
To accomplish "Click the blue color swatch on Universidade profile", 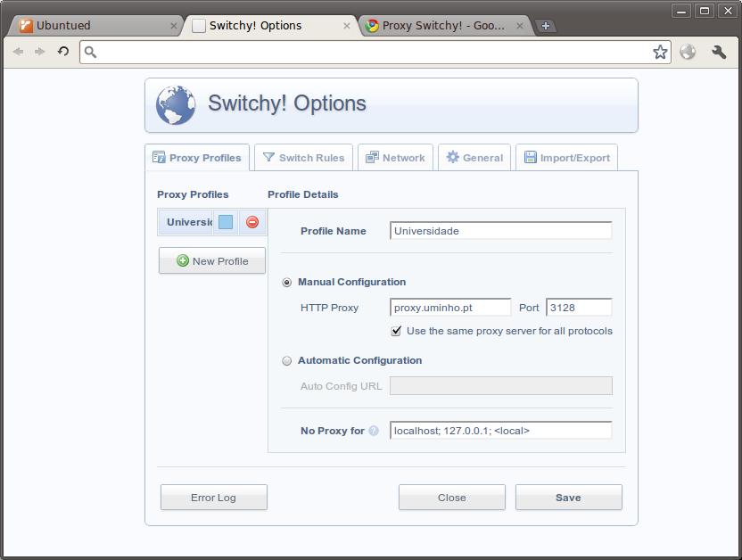I will click(226, 222).
